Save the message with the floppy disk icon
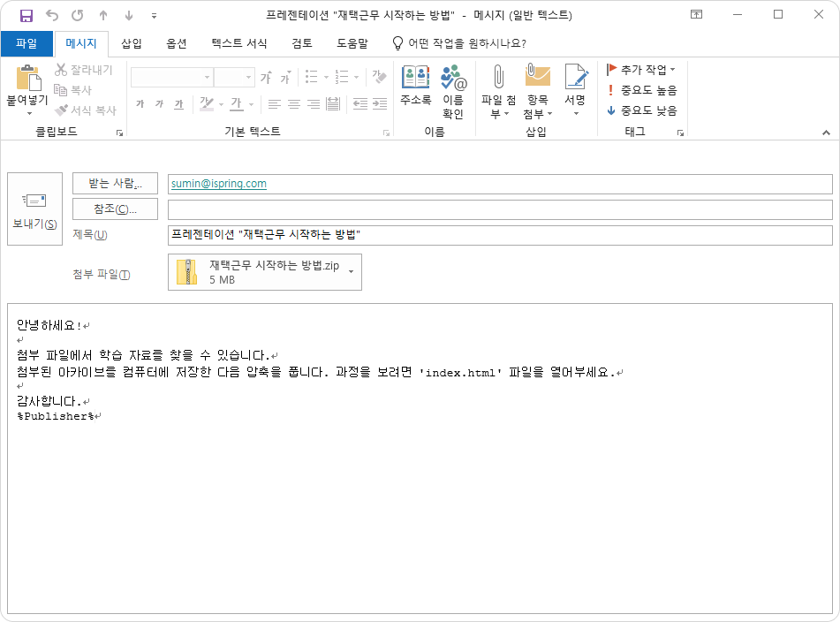 click(x=26, y=16)
